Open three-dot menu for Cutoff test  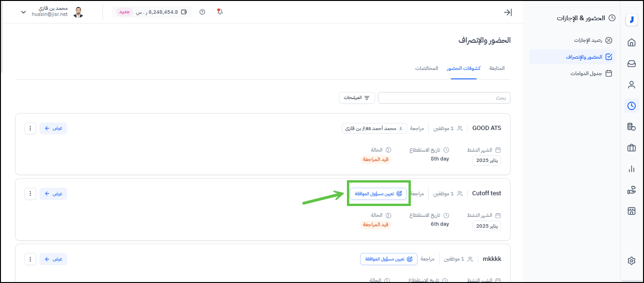(x=30, y=193)
